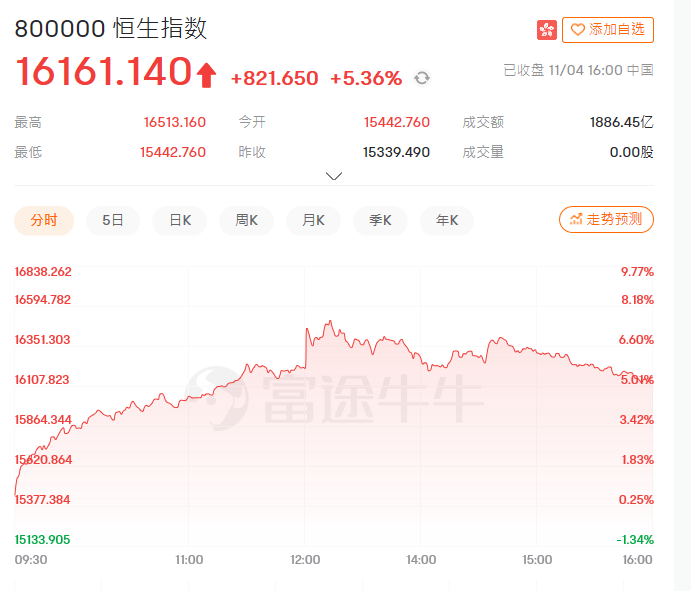Switch to the 5日 chart tab

[113, 220]
